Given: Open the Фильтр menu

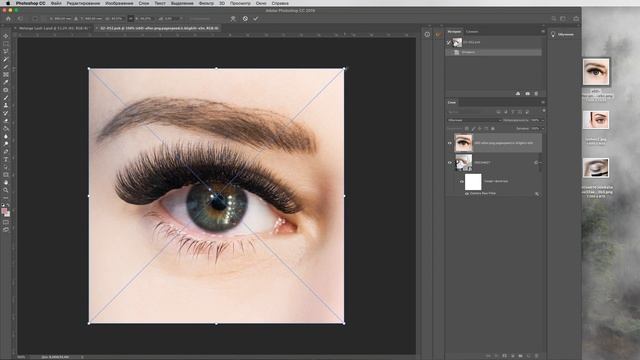Looking at the screenshot, I should click(x=206, y=3).
